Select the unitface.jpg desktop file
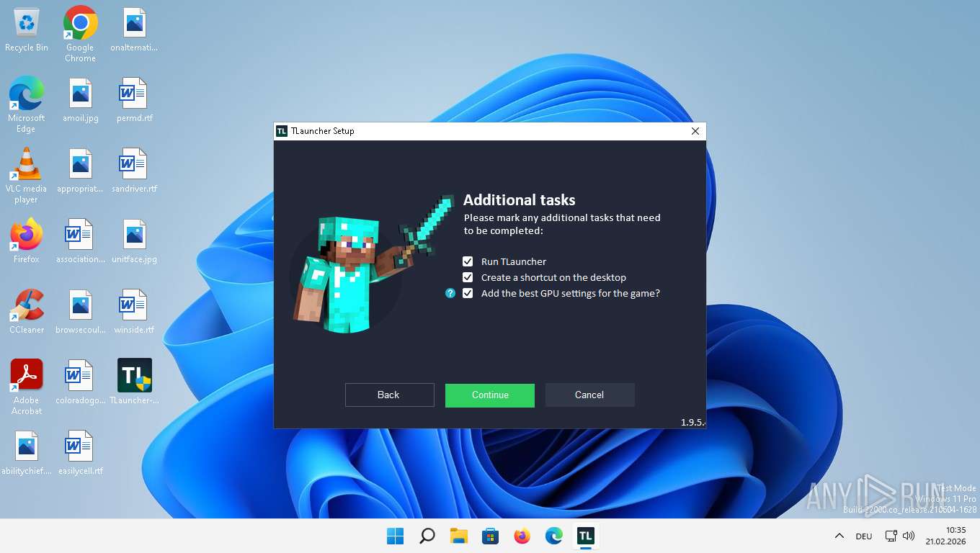This screenshot has width=980, height=553. [x=134, y=243]
